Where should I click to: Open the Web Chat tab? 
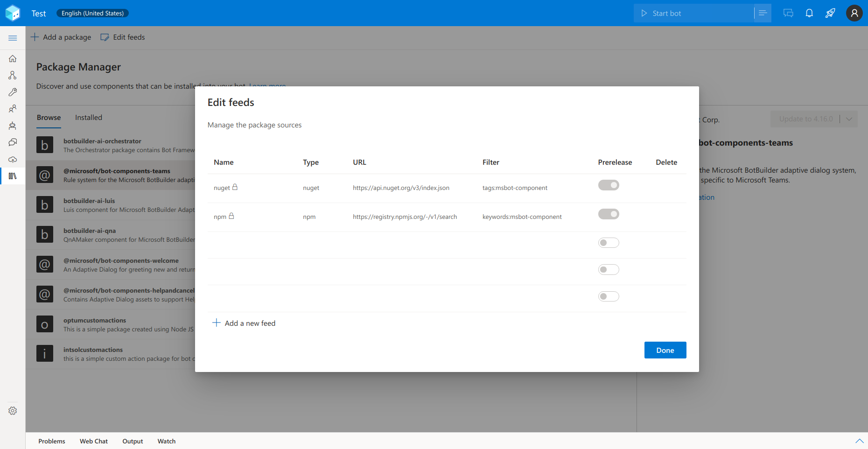tap(94, 441)
